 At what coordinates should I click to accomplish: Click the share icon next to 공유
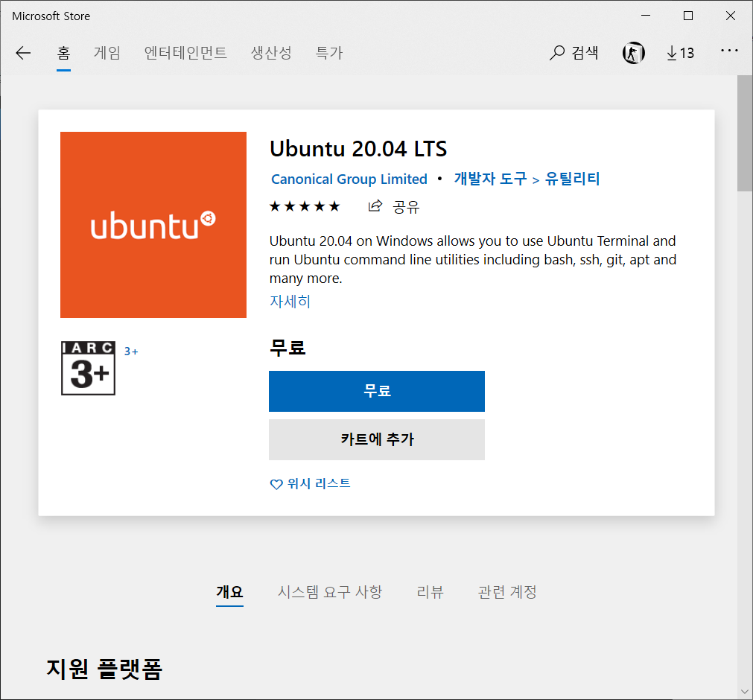(x=375, y=206)
